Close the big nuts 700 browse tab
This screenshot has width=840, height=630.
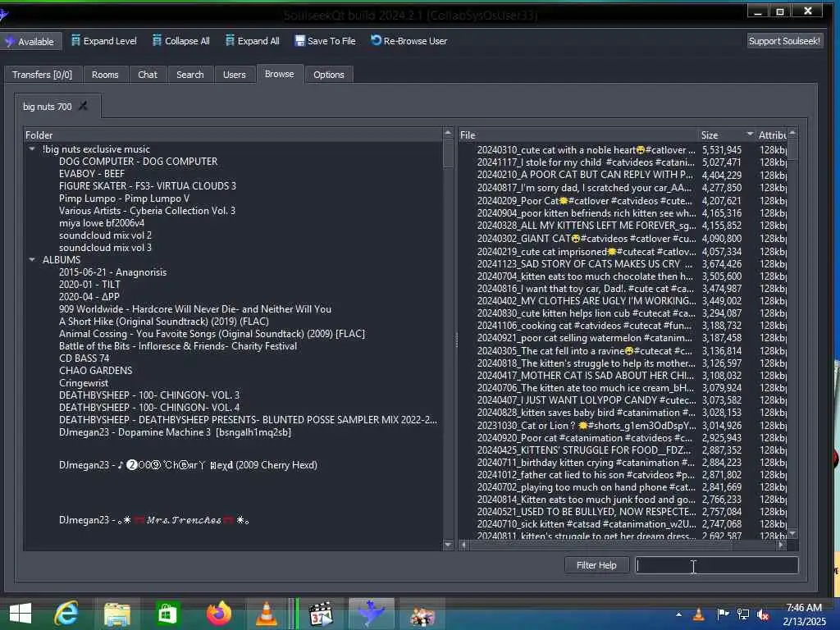[83, 106]
